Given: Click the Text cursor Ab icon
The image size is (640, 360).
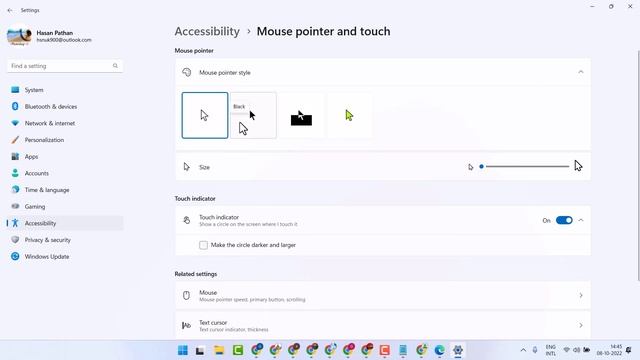Looking at the screenshot, I should [x=187, y=325].
